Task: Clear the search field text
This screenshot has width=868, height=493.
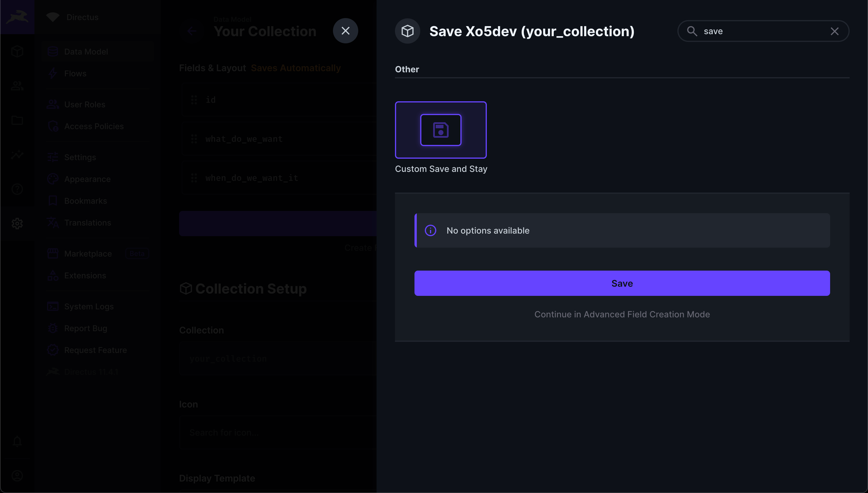Action: (x=834, y=31)
